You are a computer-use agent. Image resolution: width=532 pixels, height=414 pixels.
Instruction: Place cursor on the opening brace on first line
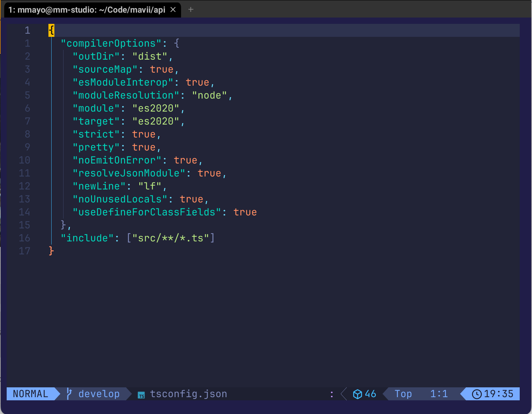pyautogui.click(x=51, y=31)
